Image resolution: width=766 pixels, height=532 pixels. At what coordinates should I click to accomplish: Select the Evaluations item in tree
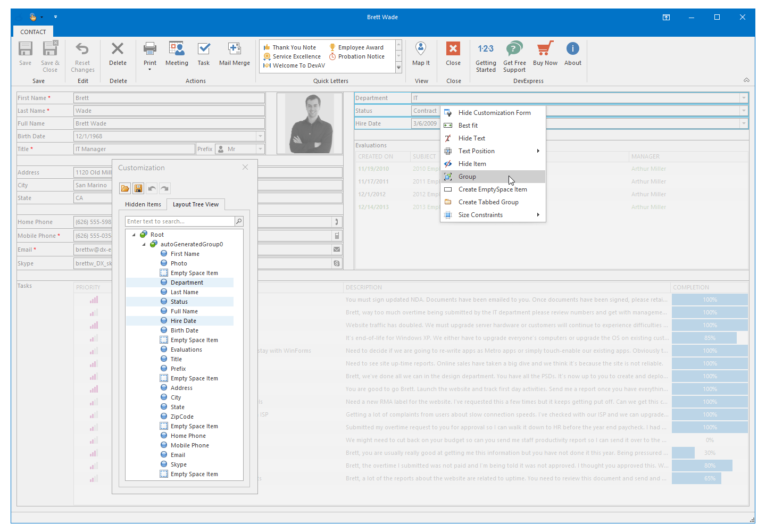pyautogui.click(x=186, y=350)
